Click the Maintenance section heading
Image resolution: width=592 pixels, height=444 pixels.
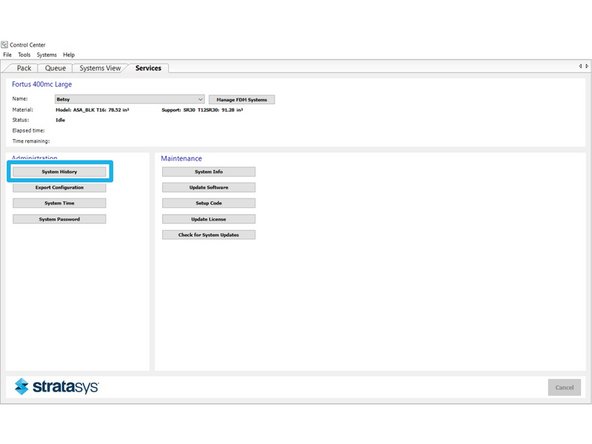pos(181,159)
